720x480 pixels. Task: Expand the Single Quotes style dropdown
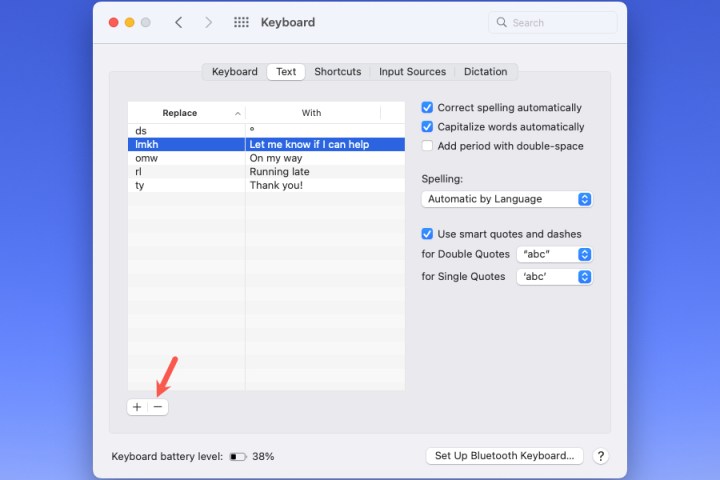coord(554,277)
